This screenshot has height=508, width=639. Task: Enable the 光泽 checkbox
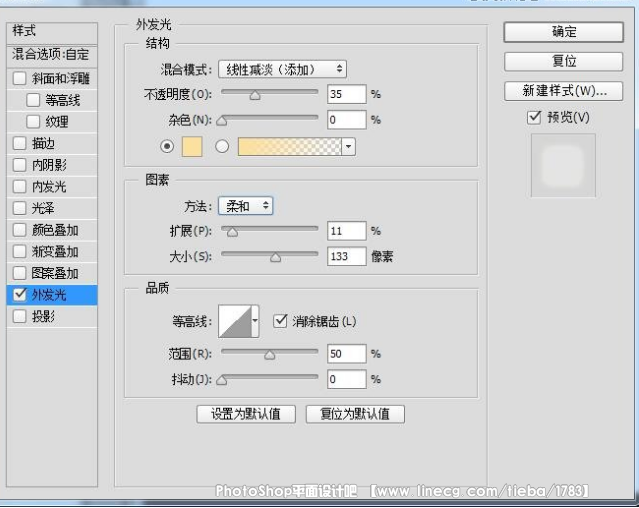[19, 208]
